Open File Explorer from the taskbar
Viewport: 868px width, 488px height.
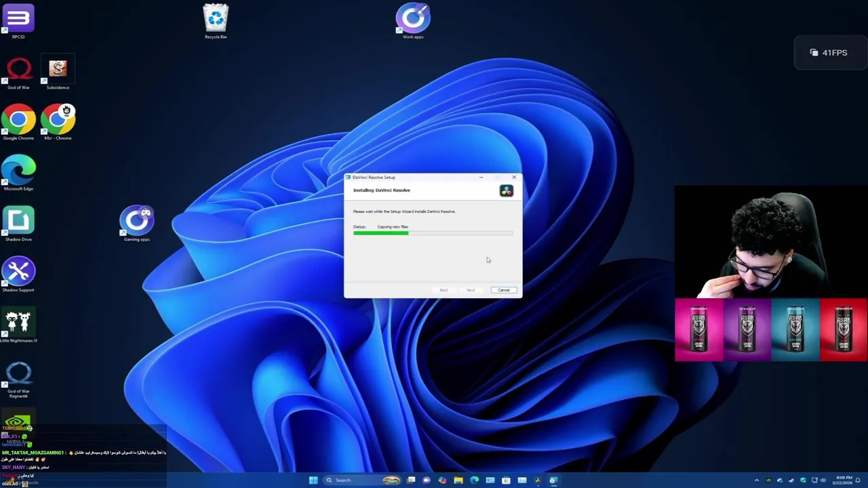pos(458,480)
